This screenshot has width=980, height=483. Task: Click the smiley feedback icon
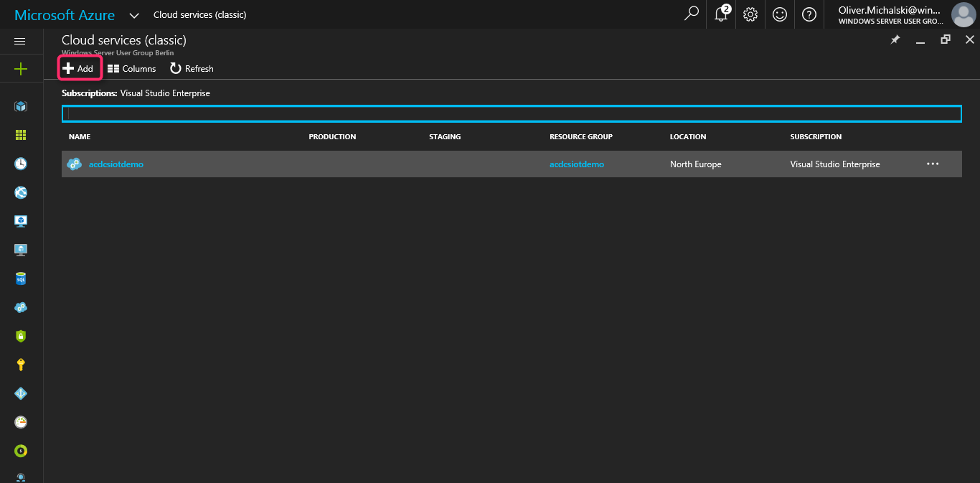point(780,14)
